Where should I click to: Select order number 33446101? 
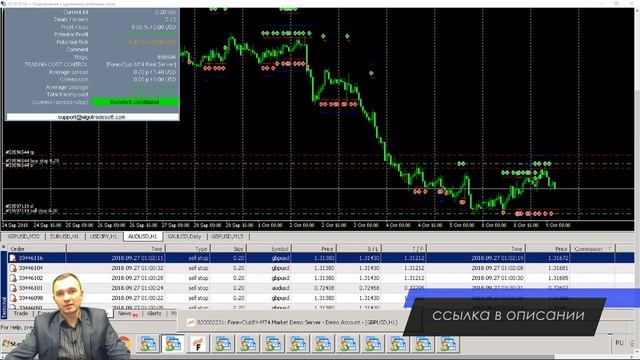pos(31,288)
